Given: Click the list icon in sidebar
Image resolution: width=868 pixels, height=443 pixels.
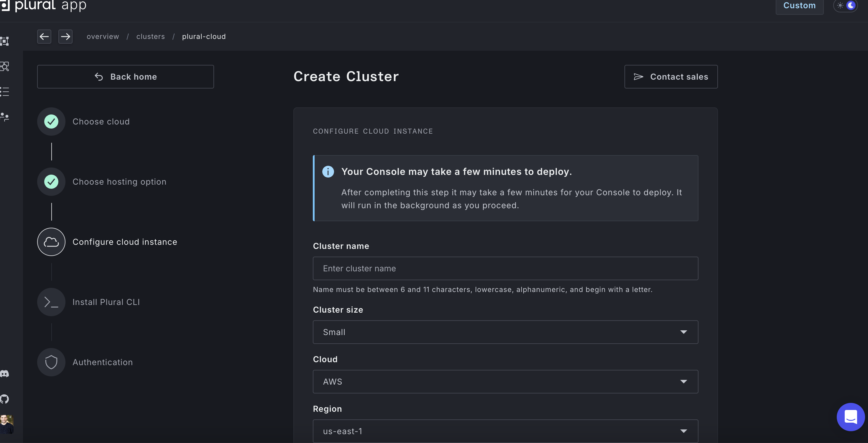Looking at the screenshot, I should coord(5,92).
